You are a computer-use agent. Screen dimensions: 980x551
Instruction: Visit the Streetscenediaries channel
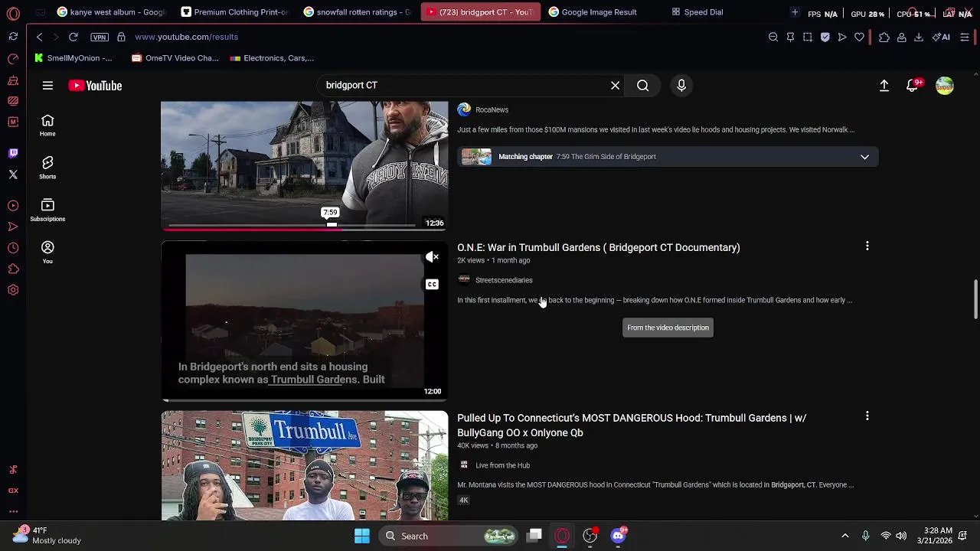click(x=504, y=280)
